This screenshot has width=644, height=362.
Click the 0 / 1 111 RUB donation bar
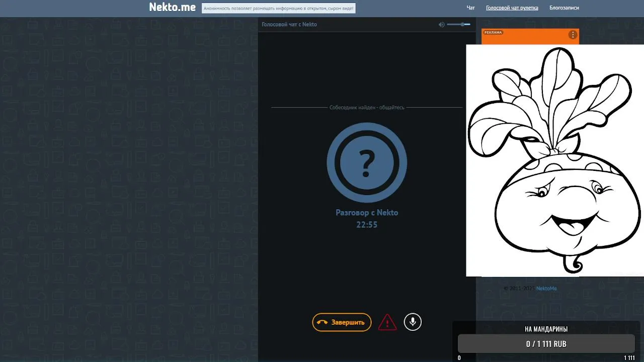coord(546,344)
